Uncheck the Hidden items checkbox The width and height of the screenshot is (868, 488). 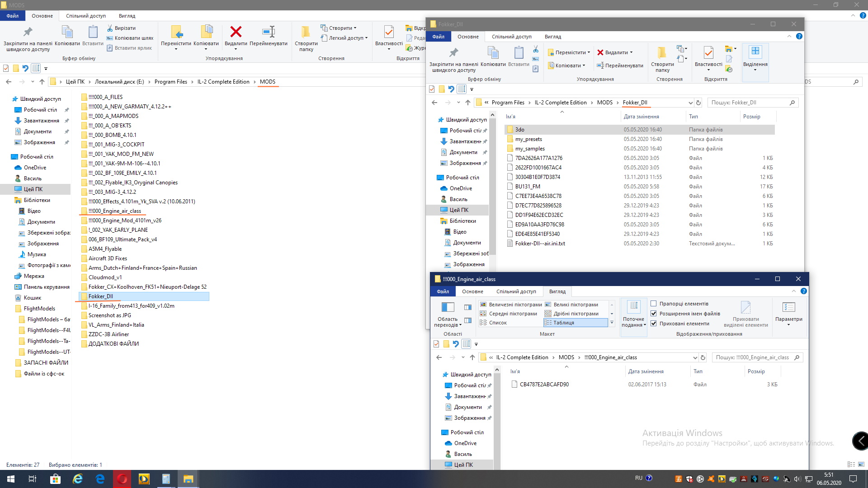coord(653,324)
